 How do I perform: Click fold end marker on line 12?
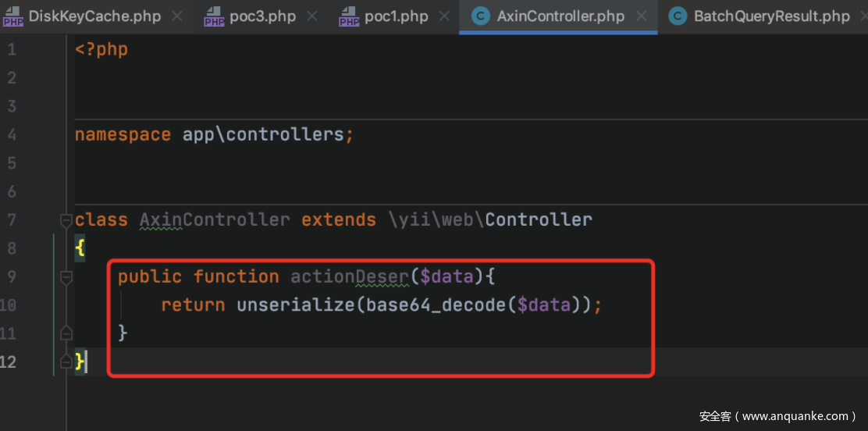[x=66, y=362]
